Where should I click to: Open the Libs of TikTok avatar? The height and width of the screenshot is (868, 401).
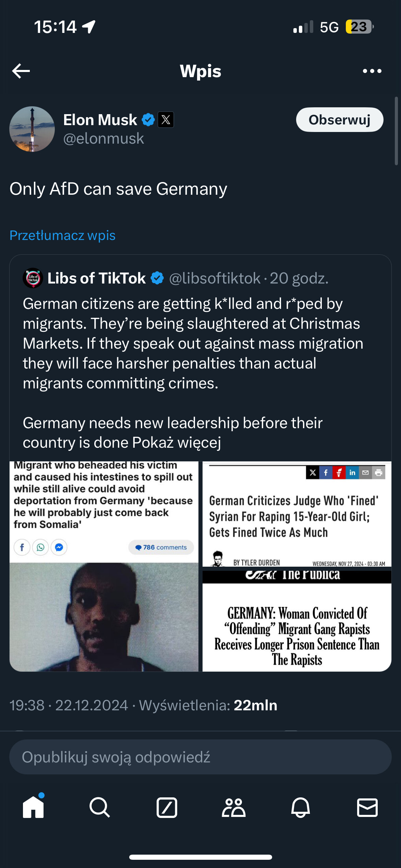[33, 278]
